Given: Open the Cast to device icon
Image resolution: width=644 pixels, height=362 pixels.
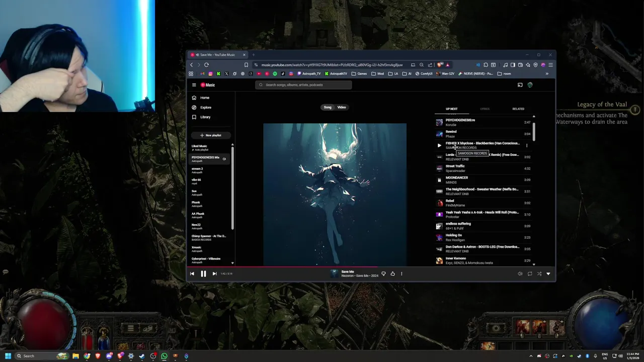Looking at the screenshot, I should point(520,85).
